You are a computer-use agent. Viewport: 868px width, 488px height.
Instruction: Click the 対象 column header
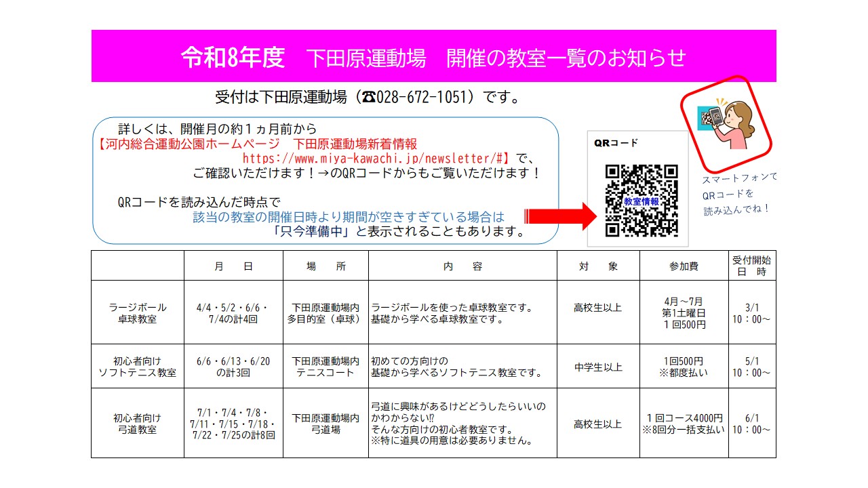coord(598,266)
